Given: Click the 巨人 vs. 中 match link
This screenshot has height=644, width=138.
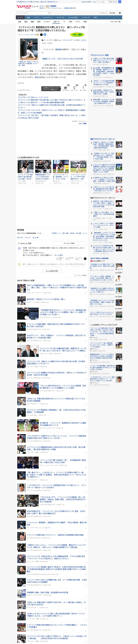Looking at the screenshot, I should coord(20,238).
